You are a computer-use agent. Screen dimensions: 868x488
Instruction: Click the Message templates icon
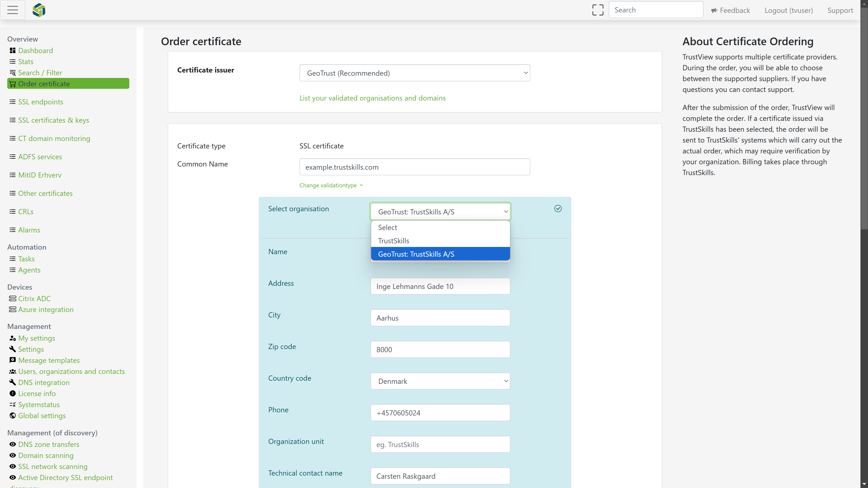click(x=12, y=360)
